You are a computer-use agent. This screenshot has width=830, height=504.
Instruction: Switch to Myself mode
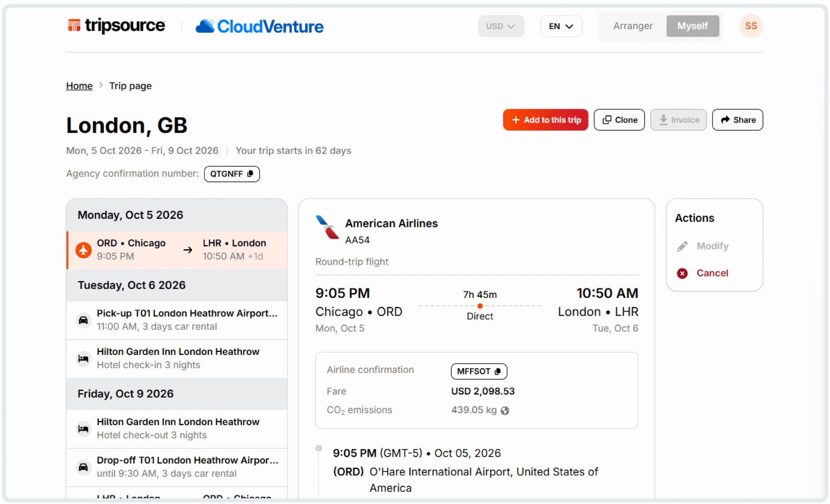(x=692, y=26)
